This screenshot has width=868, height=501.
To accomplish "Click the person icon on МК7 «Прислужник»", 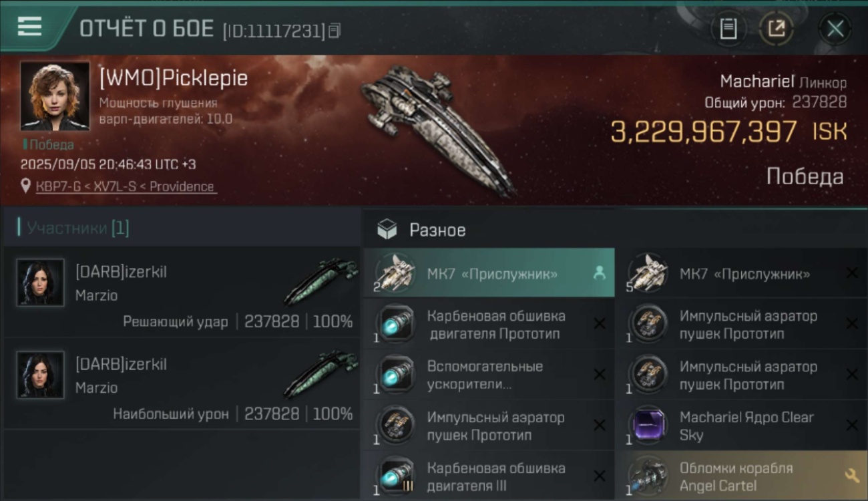I will [x=600, y=273].
